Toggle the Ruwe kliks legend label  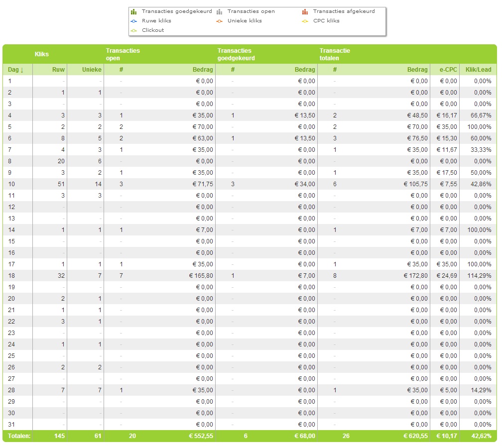pos(156,21)
